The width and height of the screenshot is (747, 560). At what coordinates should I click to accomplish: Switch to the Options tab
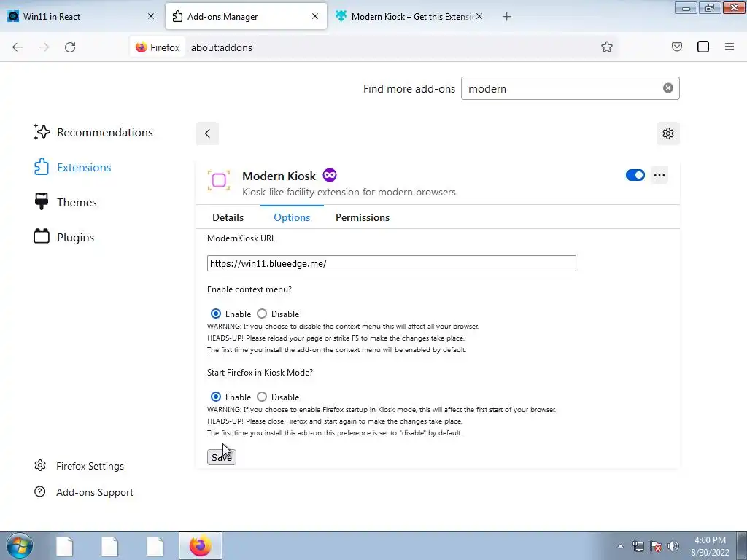292,217
